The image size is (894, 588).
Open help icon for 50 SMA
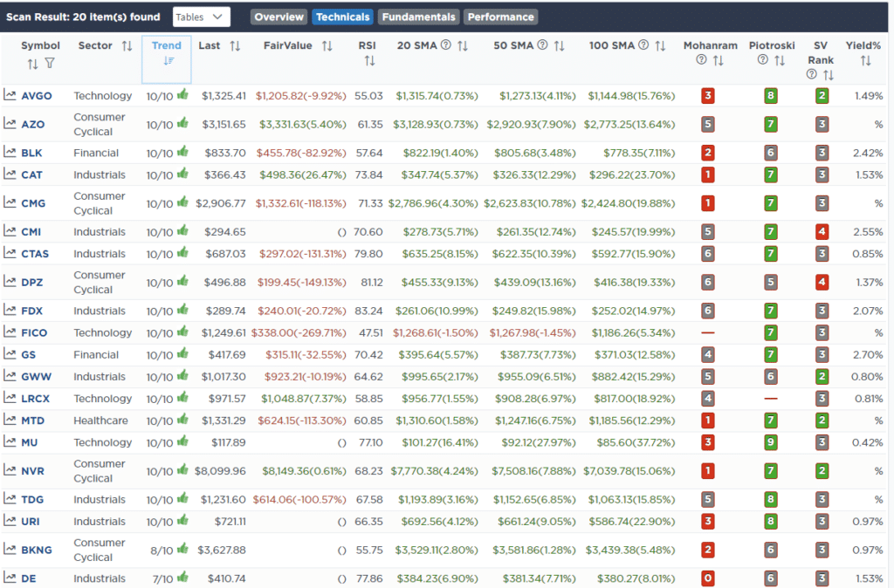click(543, 45)
